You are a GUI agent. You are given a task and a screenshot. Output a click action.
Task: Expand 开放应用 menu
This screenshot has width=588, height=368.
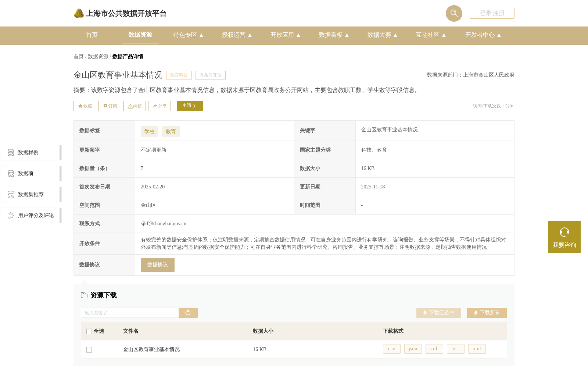(285, 35)
